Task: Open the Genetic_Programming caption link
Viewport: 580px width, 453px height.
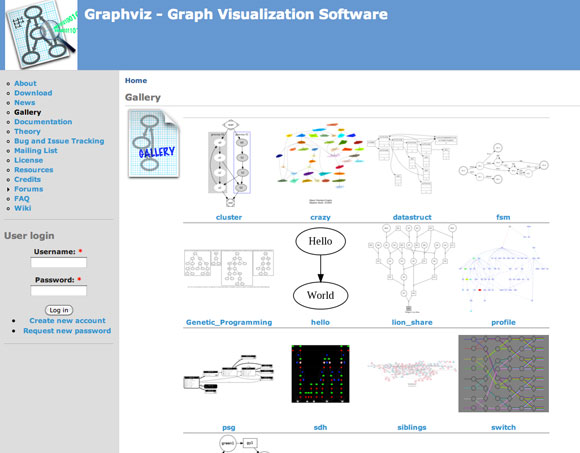Action: pos(229,322)
